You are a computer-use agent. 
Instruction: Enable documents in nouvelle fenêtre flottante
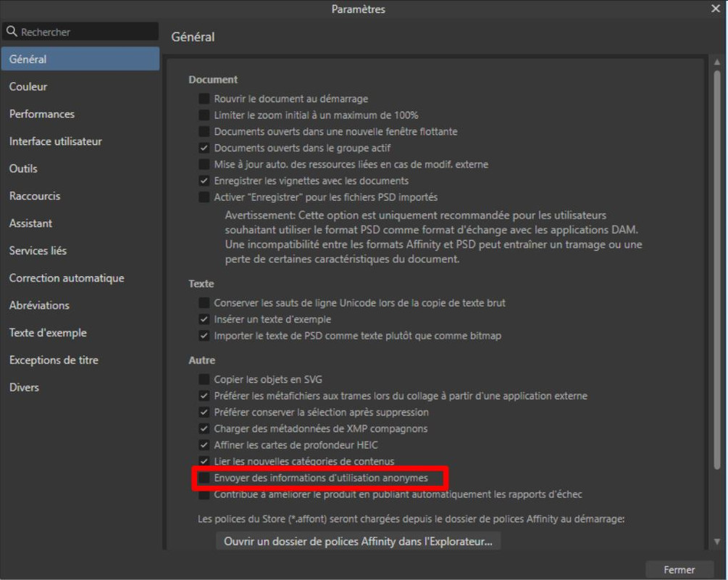(x=204, y=131)
